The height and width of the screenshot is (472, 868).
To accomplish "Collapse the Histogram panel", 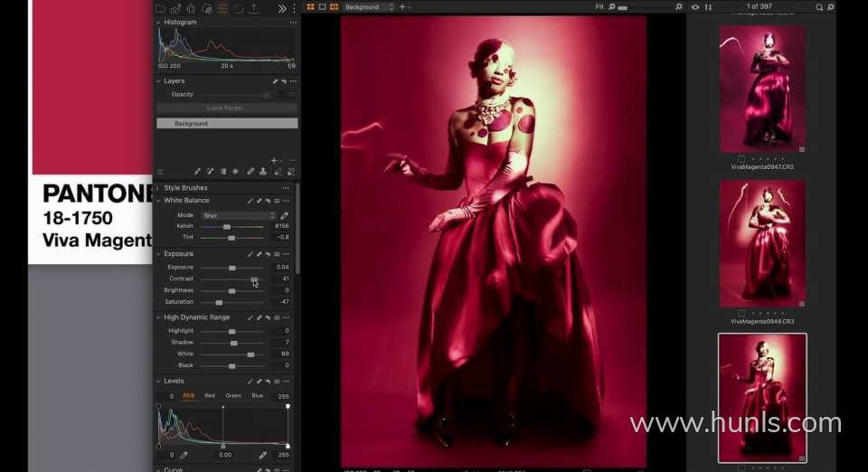I will click(158, 23).
